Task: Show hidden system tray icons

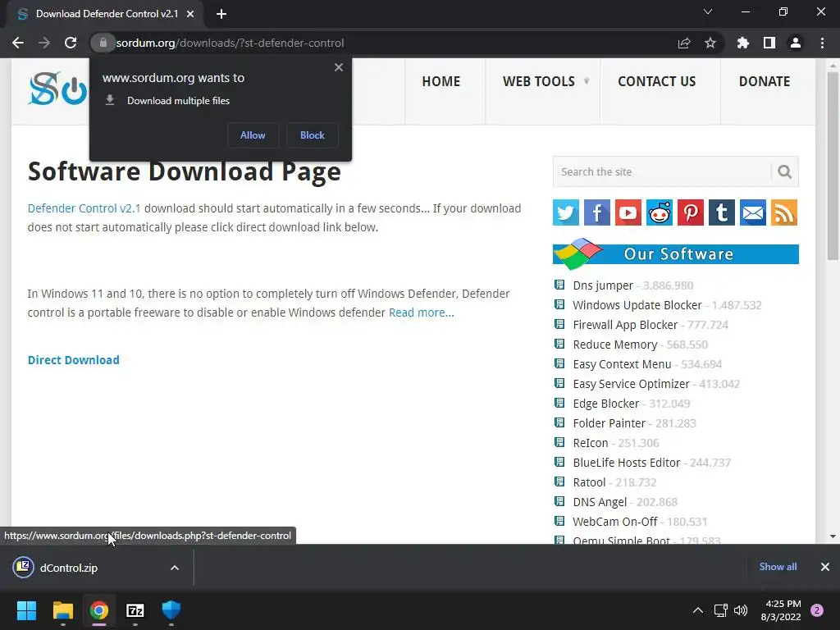Action: point(698,610)
